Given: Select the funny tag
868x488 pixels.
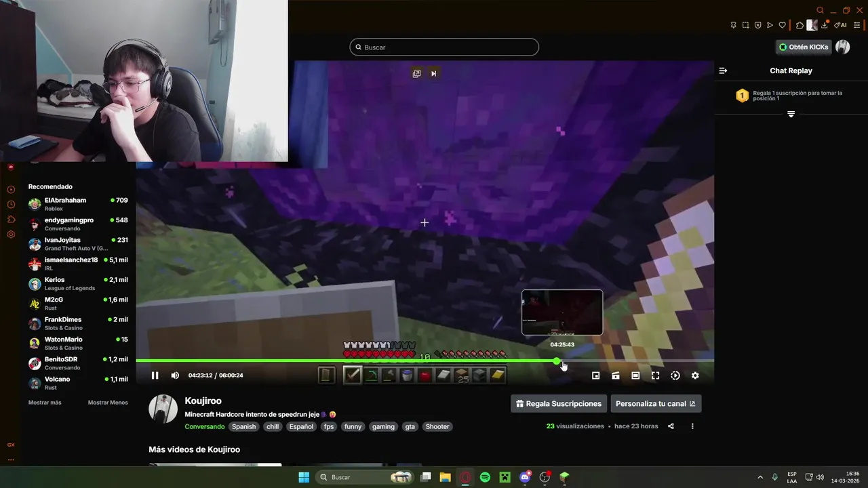Looking at the screenshot, I should 353,426.
